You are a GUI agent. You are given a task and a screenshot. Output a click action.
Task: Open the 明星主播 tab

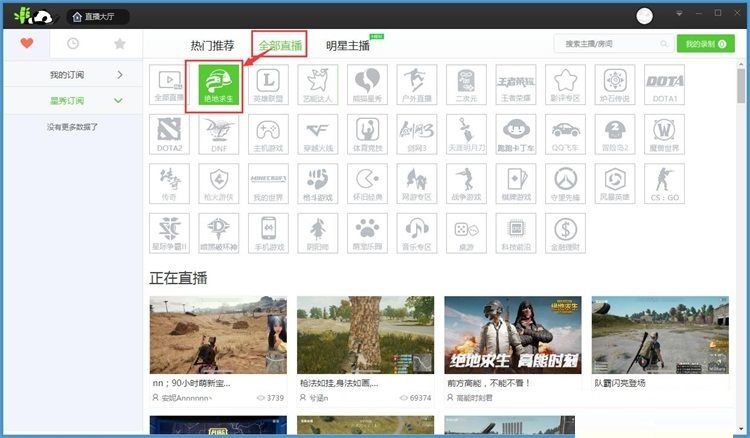(347, 45)
